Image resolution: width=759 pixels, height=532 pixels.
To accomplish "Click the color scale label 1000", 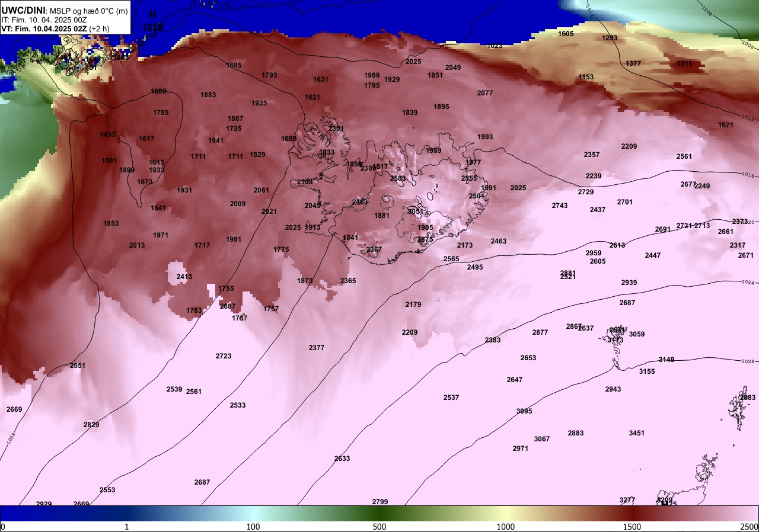I will coord(506,527).
